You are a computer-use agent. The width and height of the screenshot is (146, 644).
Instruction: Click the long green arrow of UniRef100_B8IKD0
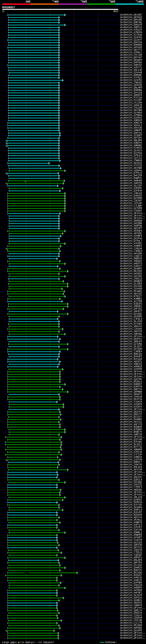click(x=43, y=572)
